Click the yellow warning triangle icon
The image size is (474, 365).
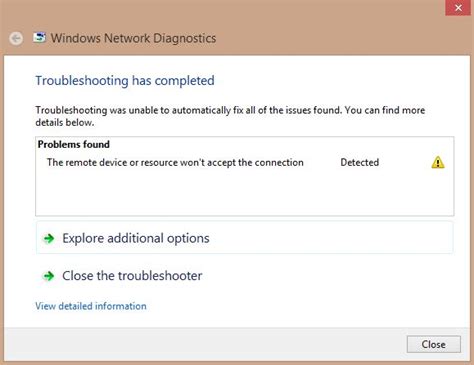pyautogui.click(x=438, y=162)
